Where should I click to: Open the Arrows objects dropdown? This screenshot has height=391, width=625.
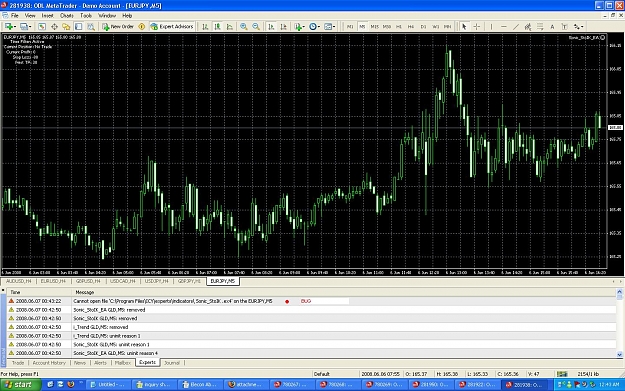(x=578, y=26)
